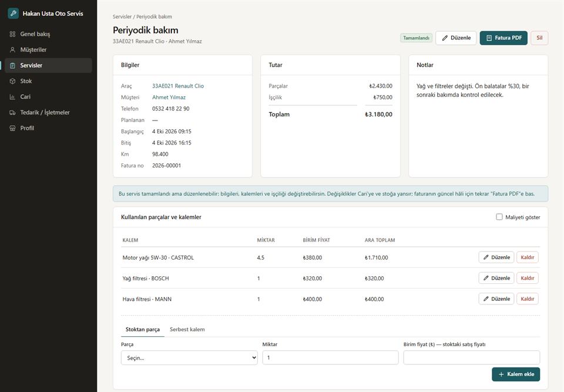Remove the Yağ filtresi BOSCH item with Kaldır
The height and width of the screenshot is (392, 564).
(528, 278)
